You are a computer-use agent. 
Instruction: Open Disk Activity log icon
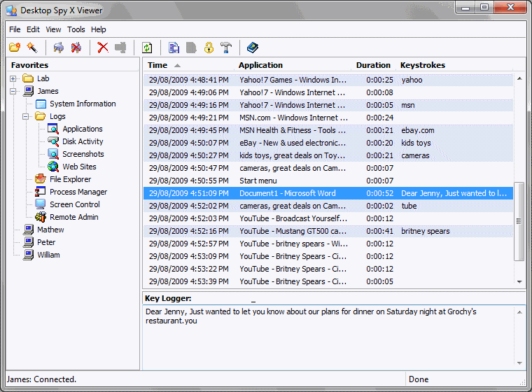(x=53, y=141)
